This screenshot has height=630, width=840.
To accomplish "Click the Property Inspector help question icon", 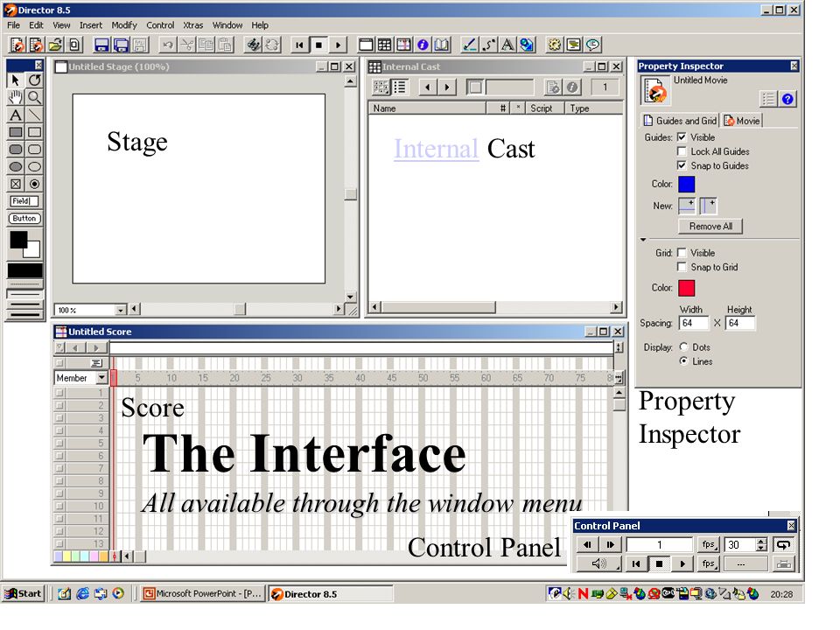I will (787, 99).
